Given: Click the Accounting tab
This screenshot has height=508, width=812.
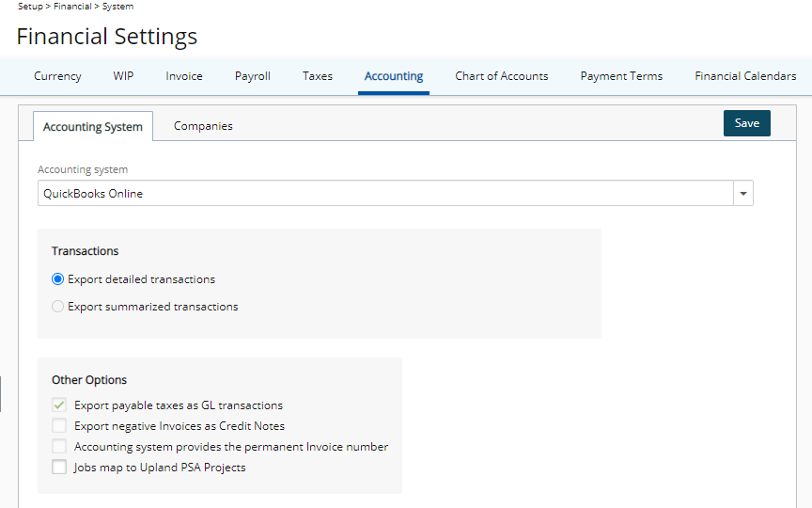Looking at the screenshot, I should [394, 76].
